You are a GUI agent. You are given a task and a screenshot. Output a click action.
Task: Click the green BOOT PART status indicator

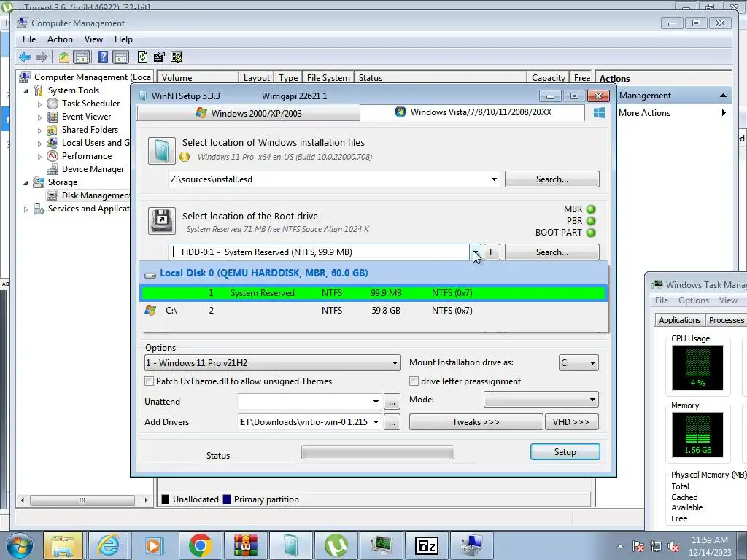[x=591, y=233]
